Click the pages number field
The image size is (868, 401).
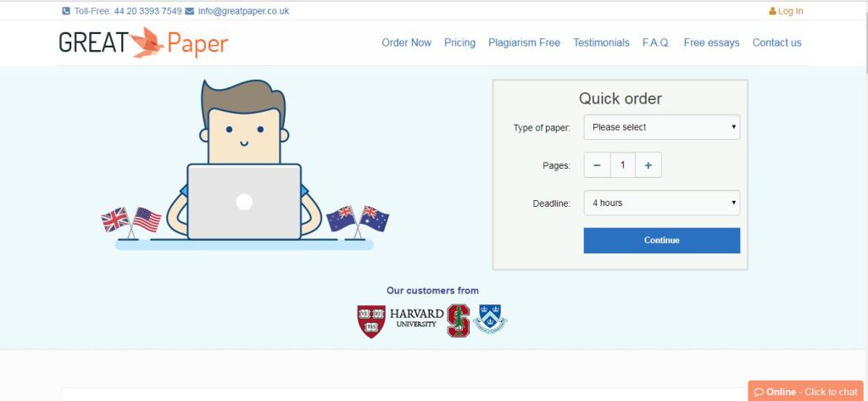coord(623,165)
